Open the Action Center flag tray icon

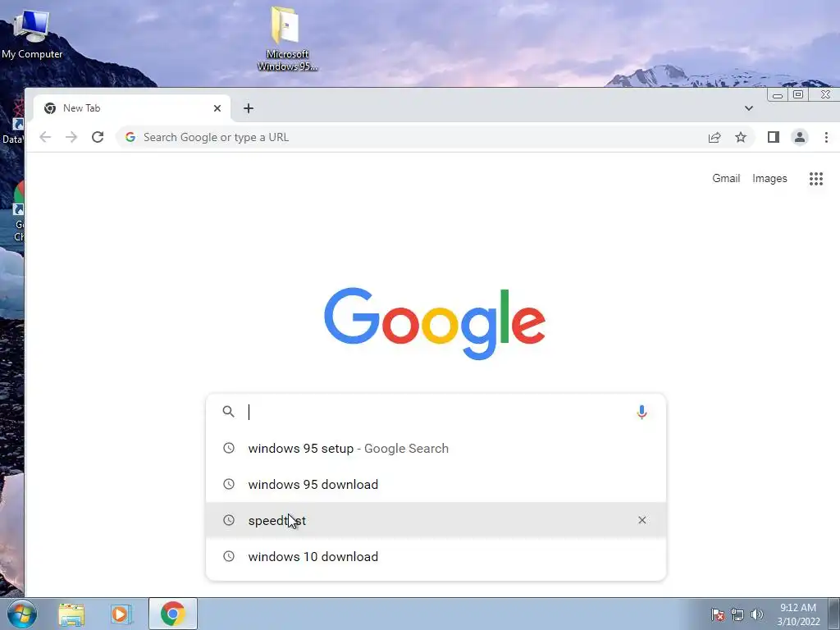tap(717, 614)
